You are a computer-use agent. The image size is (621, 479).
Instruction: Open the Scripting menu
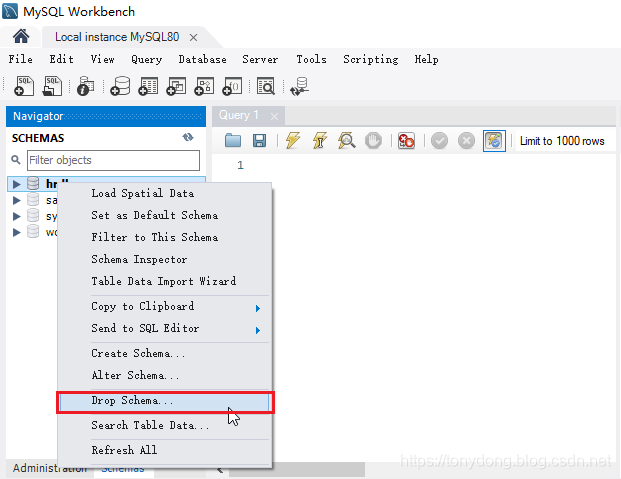tap(371, 59)
